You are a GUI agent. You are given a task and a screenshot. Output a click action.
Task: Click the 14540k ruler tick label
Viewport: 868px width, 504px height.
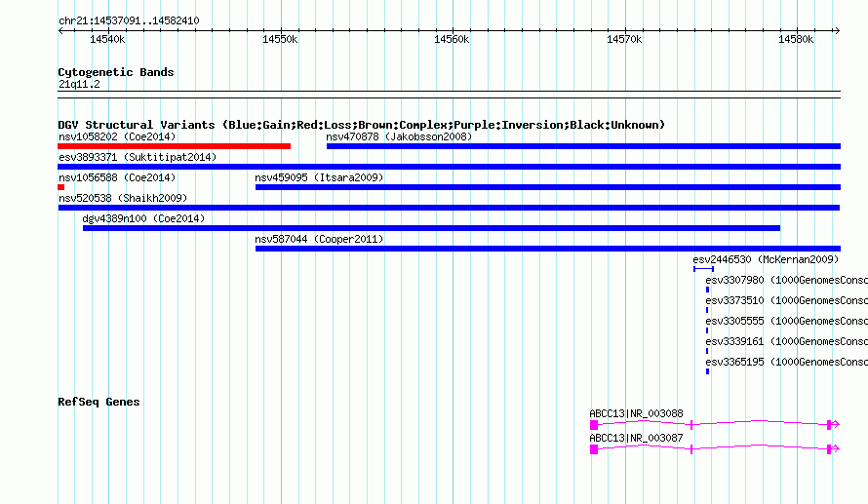click(107, 39)
